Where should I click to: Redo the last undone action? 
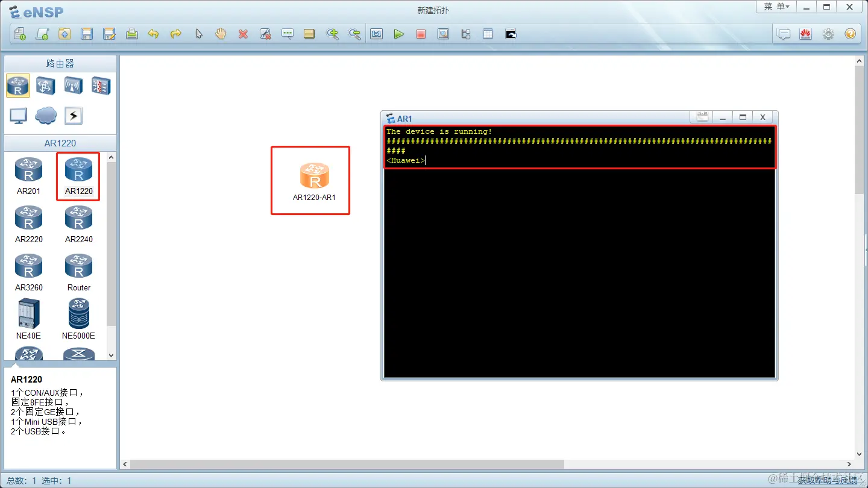click(176, 34)
